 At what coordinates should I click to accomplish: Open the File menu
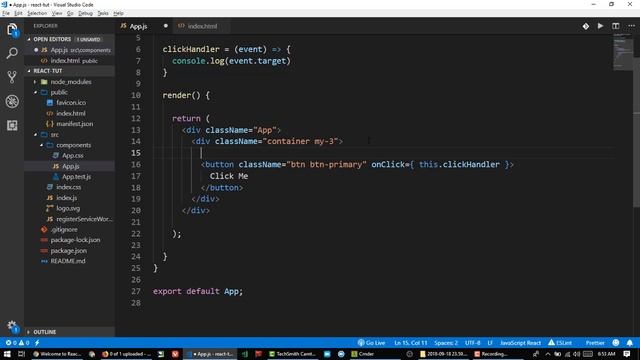[x=6, y=13]
